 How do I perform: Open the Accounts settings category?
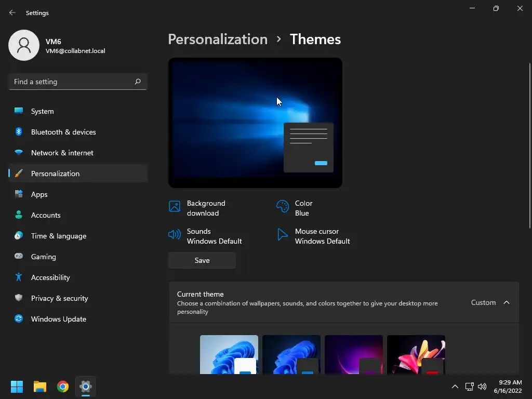point(78,215)
